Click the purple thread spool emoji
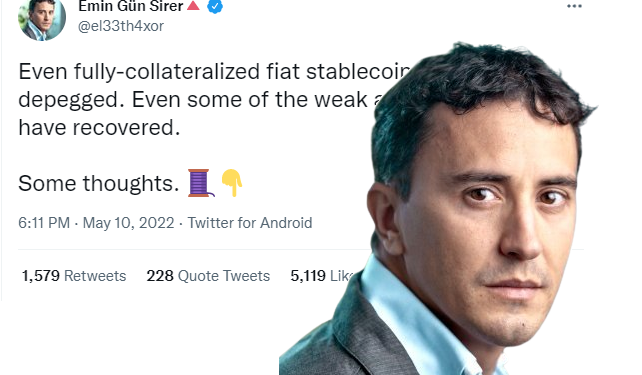This screenshot has height=375, width=642. pyautogui.click(x=201, y=183)
